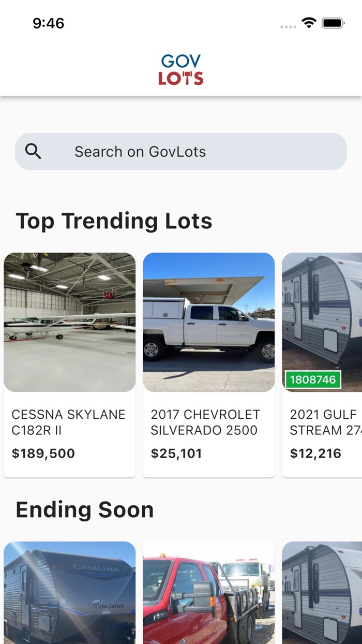
Task: Click the red flatbed truck thumbnail
Action: click(x=208, y=592)
